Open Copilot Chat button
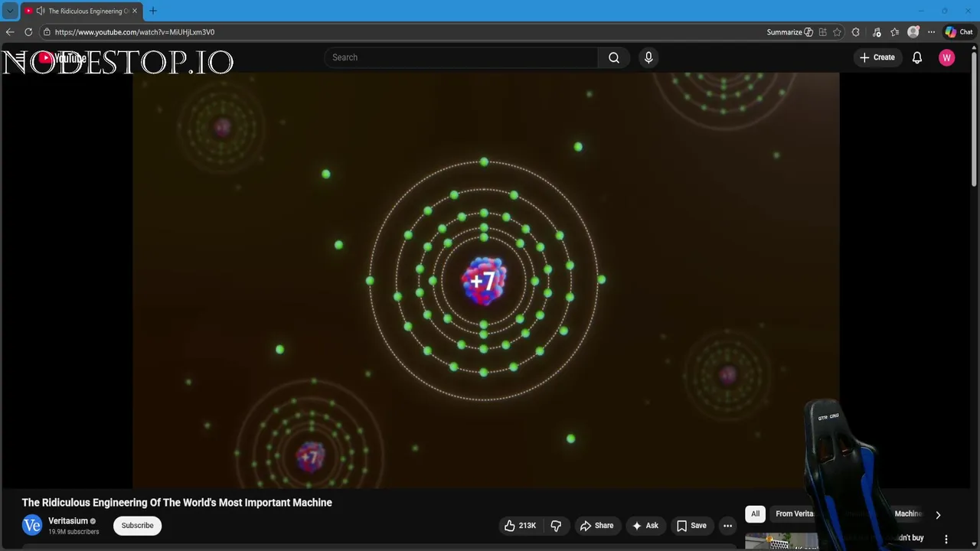 coord(959,32)
